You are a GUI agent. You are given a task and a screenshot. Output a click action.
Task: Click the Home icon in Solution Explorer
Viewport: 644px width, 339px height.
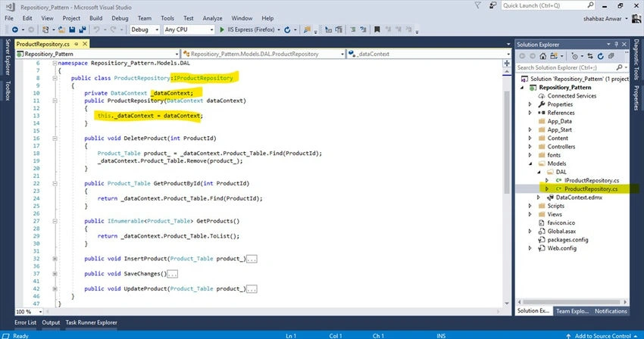[x=543, y=56]
